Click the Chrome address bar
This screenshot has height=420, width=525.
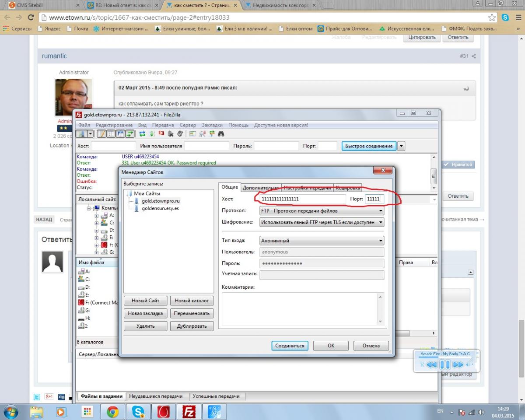coord(262,17)
